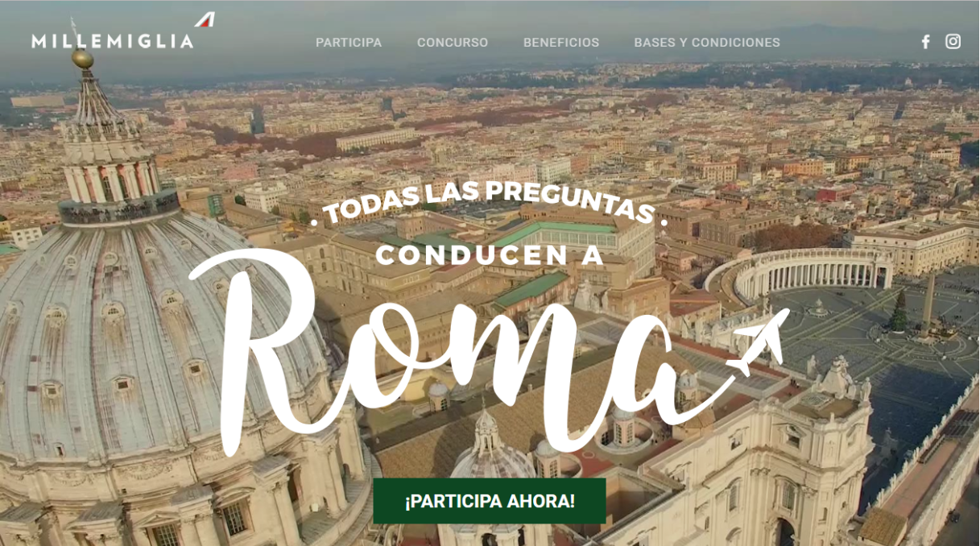The height and width of the screenshot is (546, 980).
Task: Click the Christmas tree in the square
Action: click(x=899, y=312)
